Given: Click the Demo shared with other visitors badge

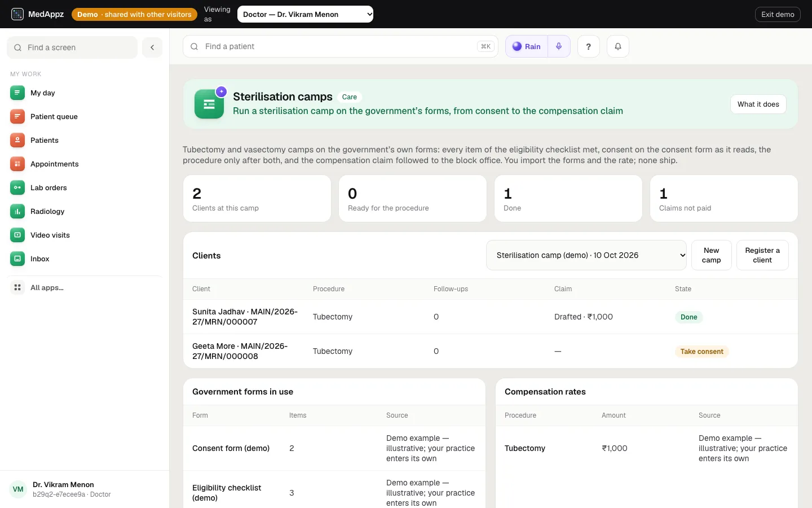Looking at the screenshot, I should click(134, 14).
